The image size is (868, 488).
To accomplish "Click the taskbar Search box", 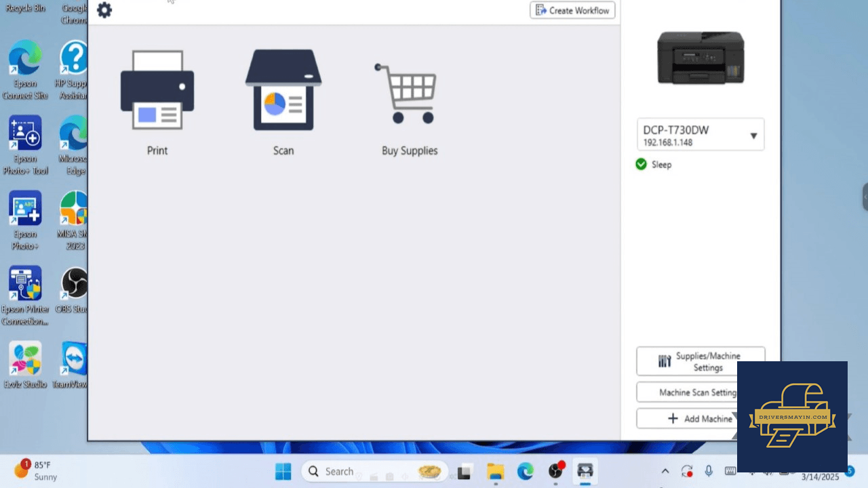I will 375,471.
